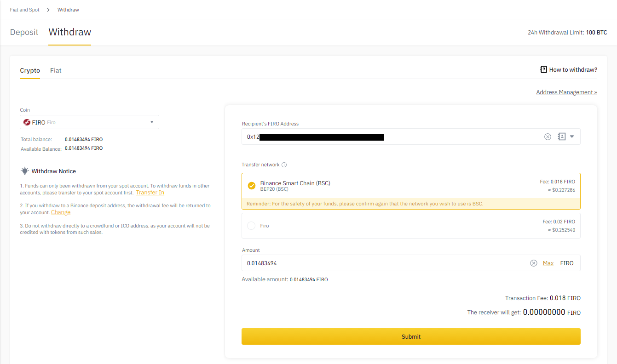Open the How to withdraw? guide
This screenshot has height=364, width=617.
tap(573, 70)
